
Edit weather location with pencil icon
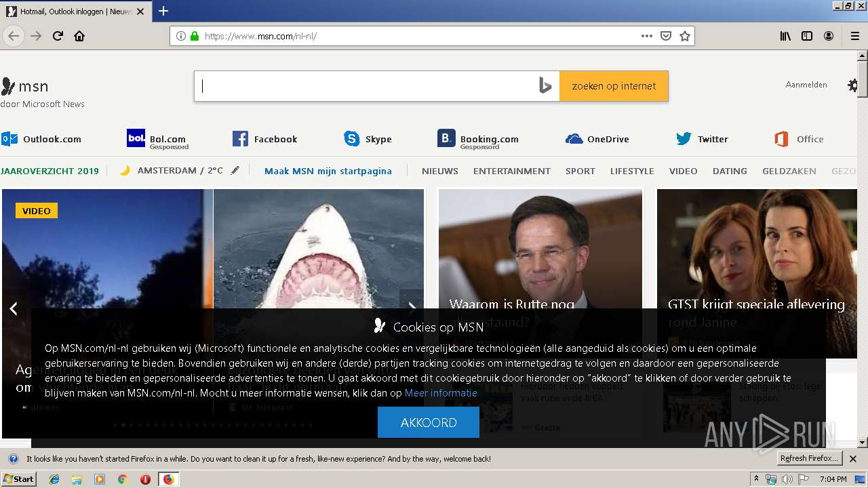235,171
